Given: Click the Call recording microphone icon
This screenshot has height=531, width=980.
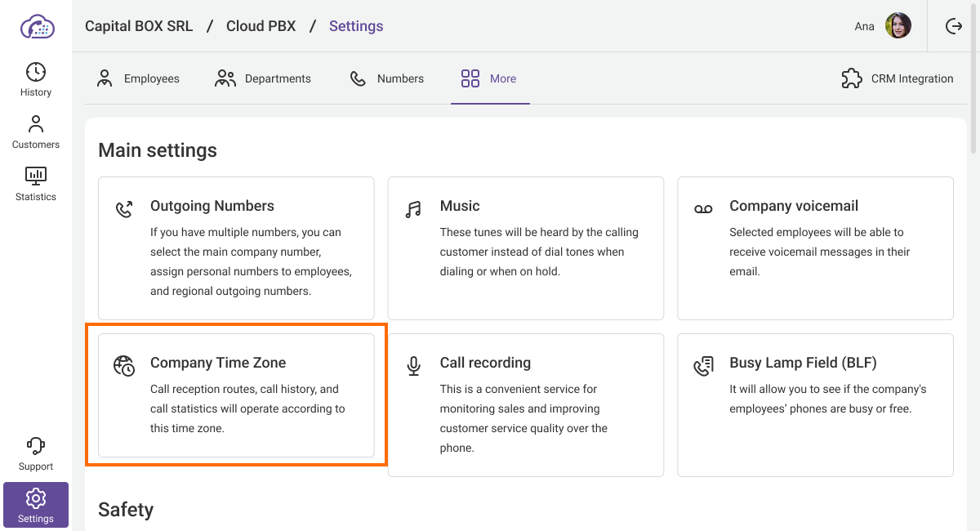Looking at the screenshot, I should tap(414, 366).
